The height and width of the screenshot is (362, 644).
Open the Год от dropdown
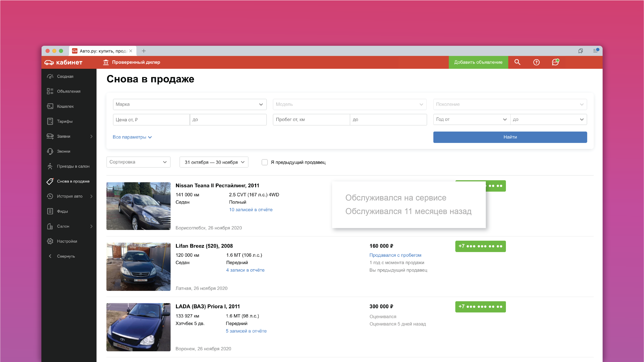[472, 119]
